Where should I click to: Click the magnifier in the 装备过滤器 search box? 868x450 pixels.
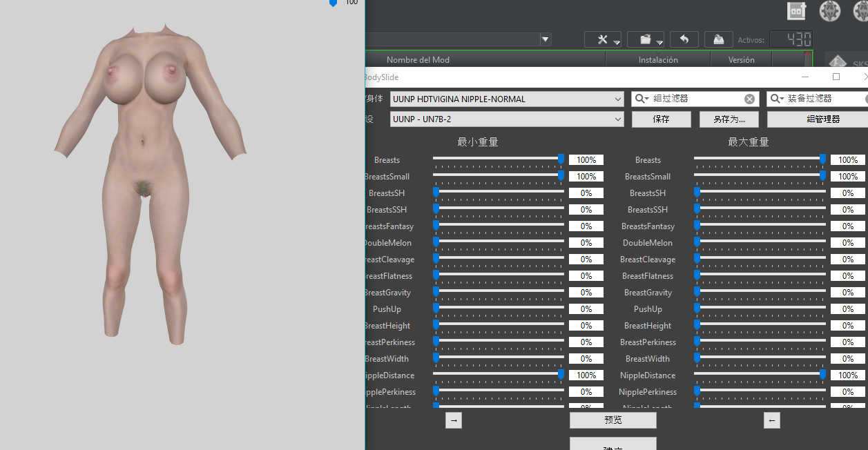tap(778, 99)
